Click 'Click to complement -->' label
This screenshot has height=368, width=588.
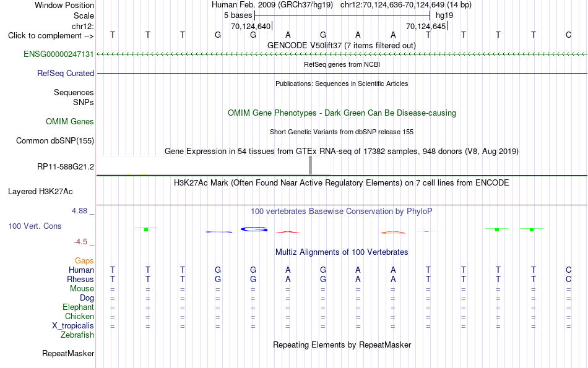[x=51, y=36]
